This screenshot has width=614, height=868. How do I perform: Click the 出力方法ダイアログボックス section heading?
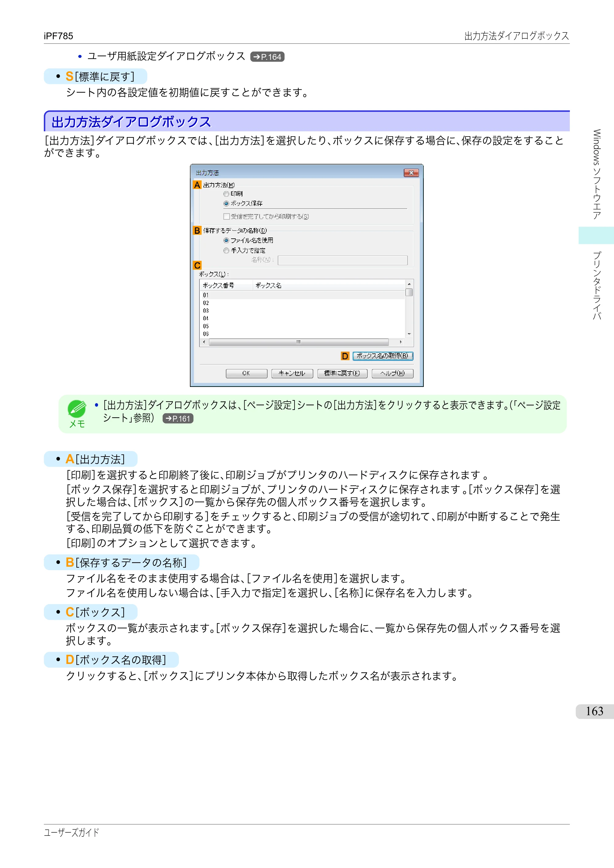point(131,122)
